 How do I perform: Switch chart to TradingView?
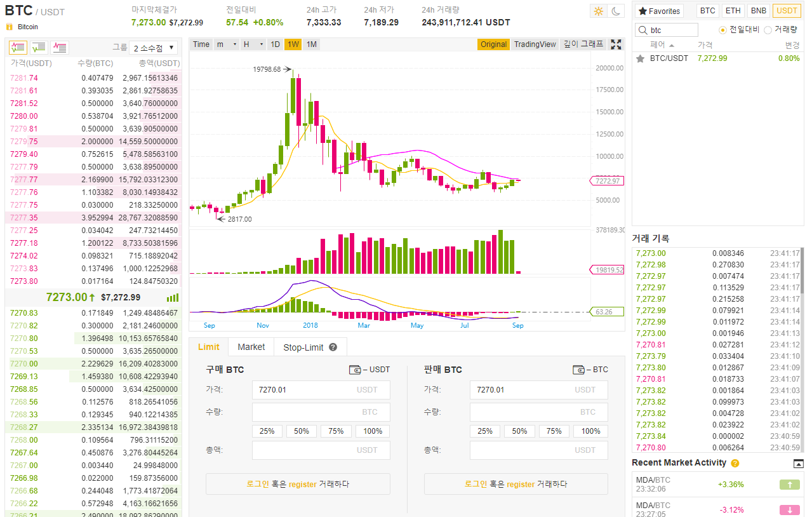pos(535,44)
